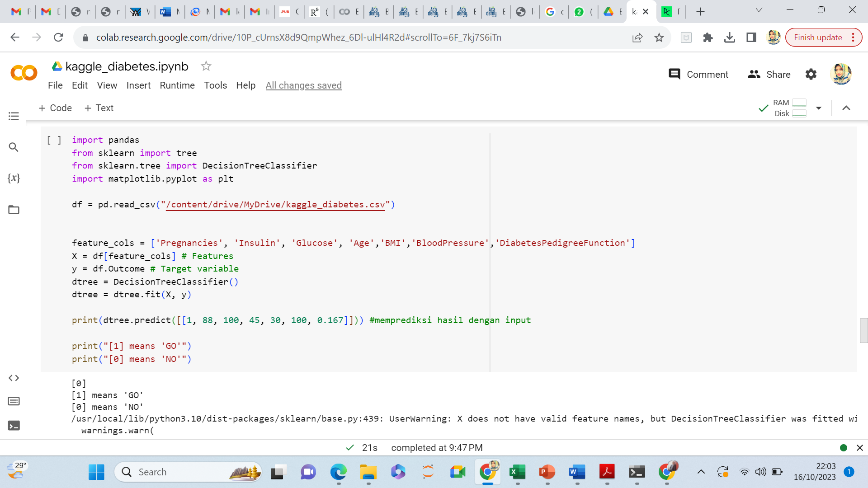Open the variables inspector panel
This screenshot has width=868, height=488.
[x=14, y=178]
